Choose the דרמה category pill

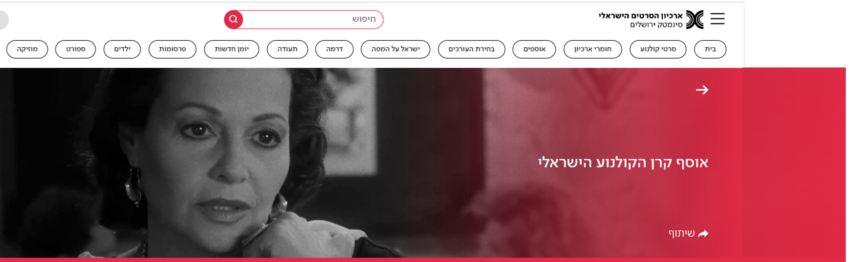(334, 49)
